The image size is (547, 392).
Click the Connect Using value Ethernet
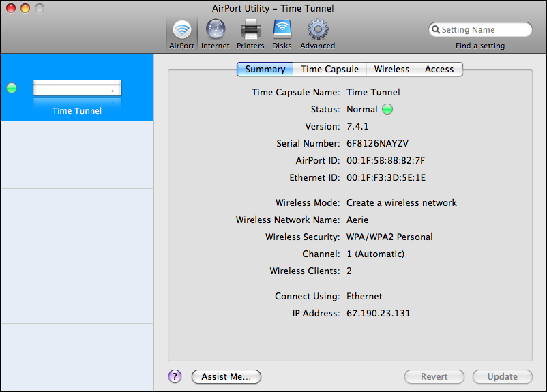point(364,296)
